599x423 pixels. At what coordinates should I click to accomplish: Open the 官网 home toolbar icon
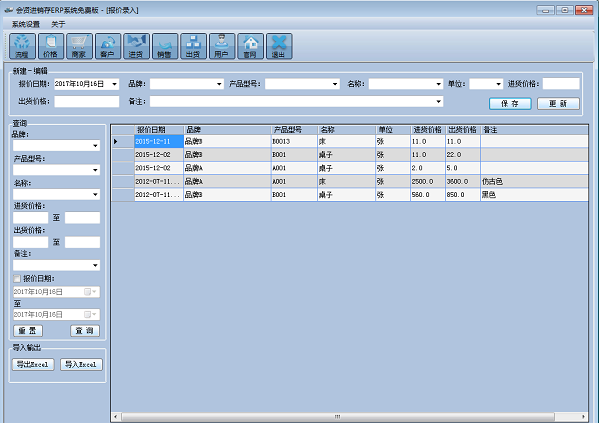250,46
